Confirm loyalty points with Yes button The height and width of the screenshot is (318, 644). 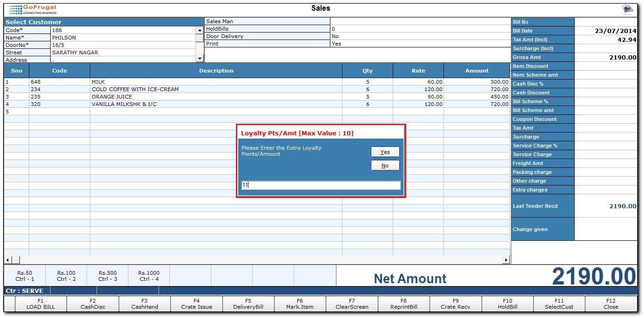[x=385, y=152]
